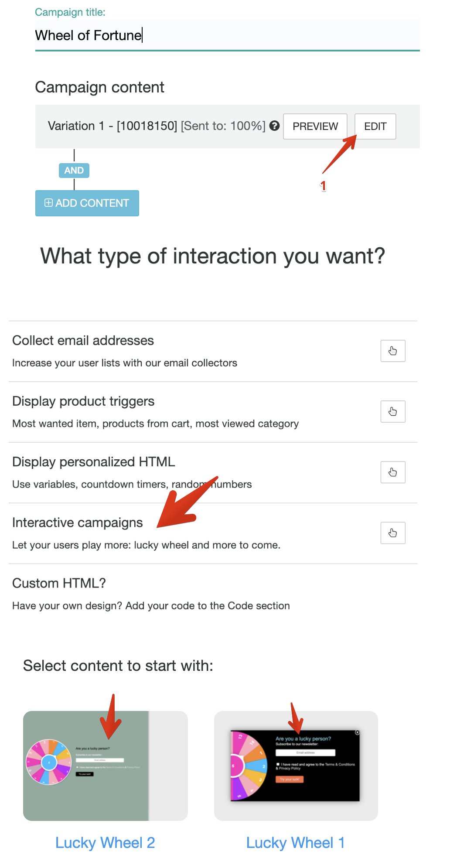Click the PREVIEW button for Variation 1

(315, 126)
